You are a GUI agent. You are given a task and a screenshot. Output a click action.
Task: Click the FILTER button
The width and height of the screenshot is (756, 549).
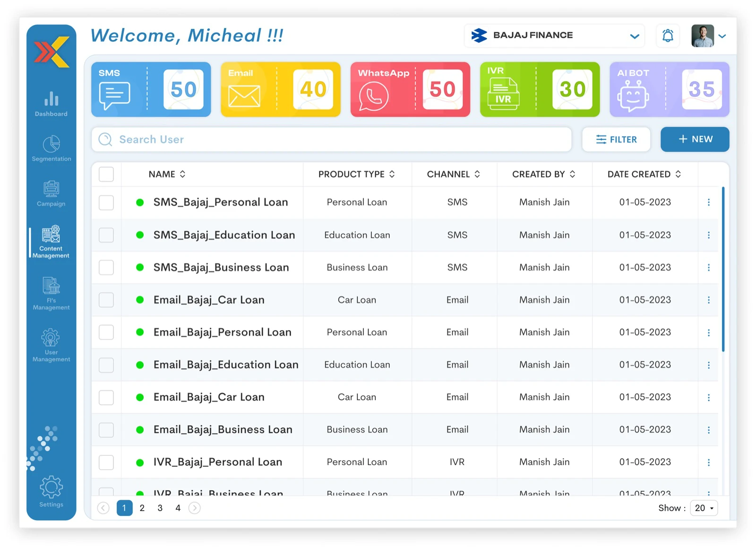click(x=616, y=139)
